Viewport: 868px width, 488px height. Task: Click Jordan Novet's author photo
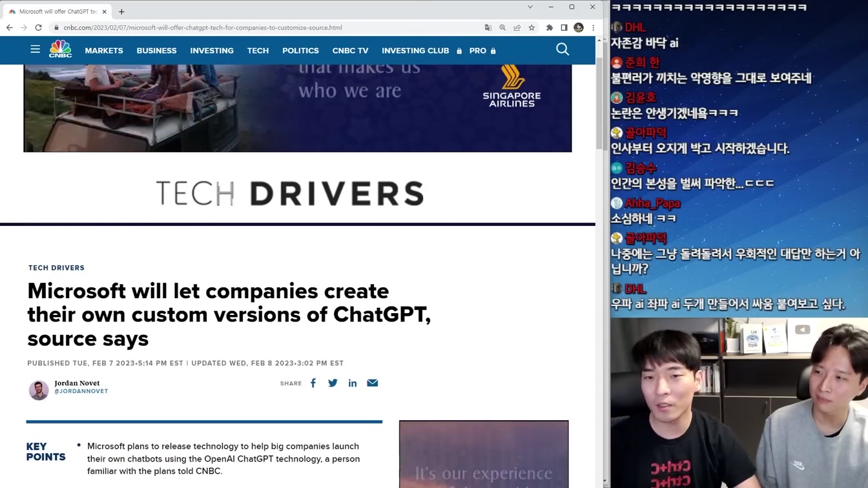tap(39, 390)
